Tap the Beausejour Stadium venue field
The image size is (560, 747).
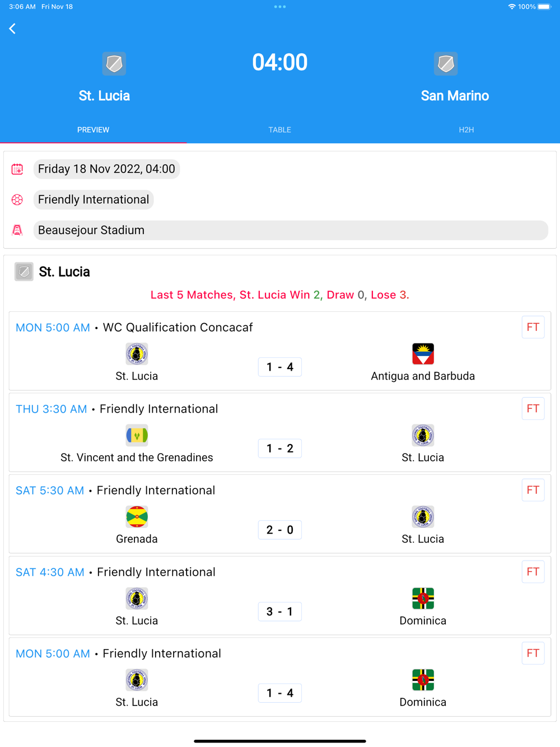click(x=291, y=230)
